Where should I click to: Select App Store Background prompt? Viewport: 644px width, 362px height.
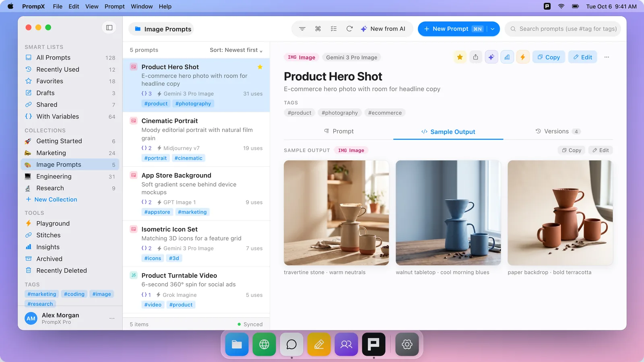[x=196, y=193]
